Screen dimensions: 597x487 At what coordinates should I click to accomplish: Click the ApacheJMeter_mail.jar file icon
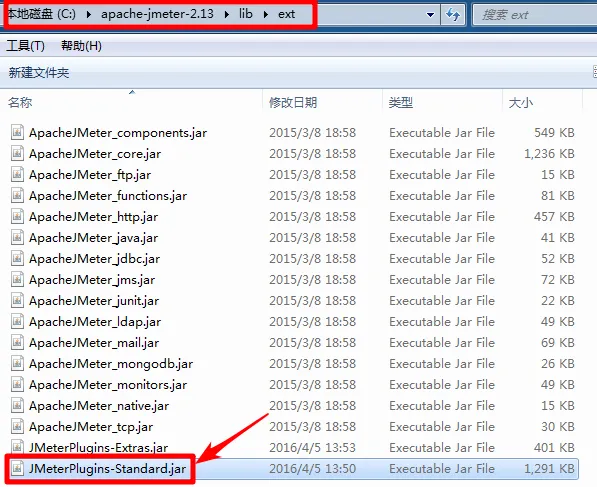pyautogui.click(x=17, y=343)
